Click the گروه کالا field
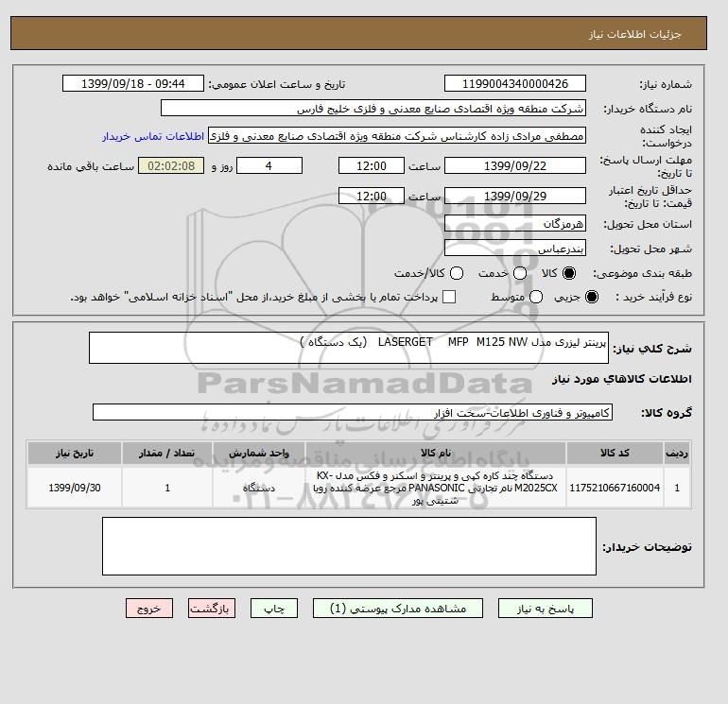 click(353, 412)
